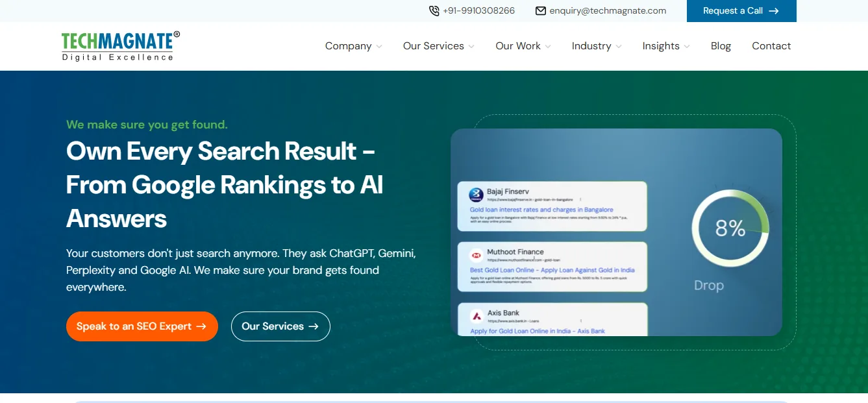Screen dimensions: 868x403
Task: Expand the Industry menu chevron
Action: (619, 47)
